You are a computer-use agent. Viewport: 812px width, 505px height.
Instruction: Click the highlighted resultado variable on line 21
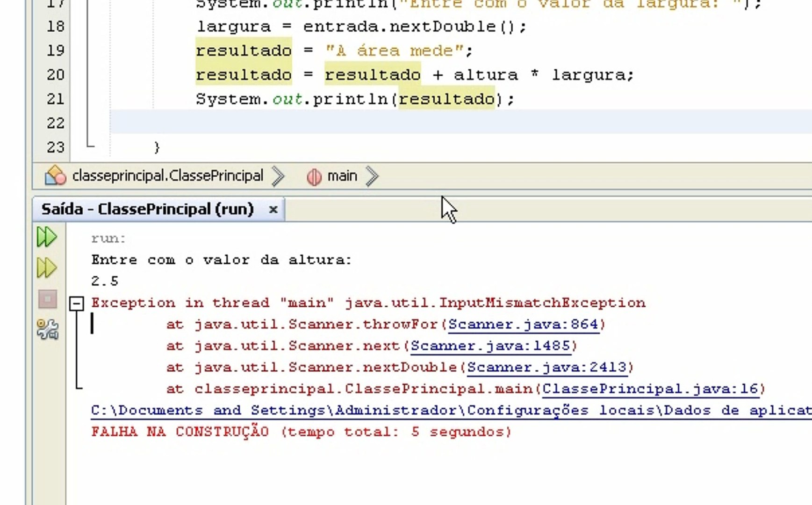[446, 99]
